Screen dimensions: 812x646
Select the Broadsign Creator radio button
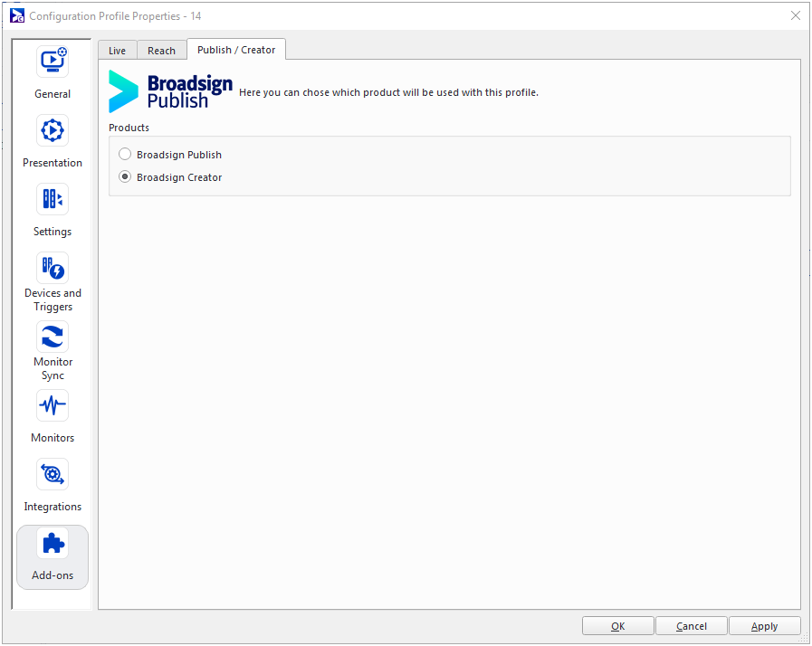(125, 177)
